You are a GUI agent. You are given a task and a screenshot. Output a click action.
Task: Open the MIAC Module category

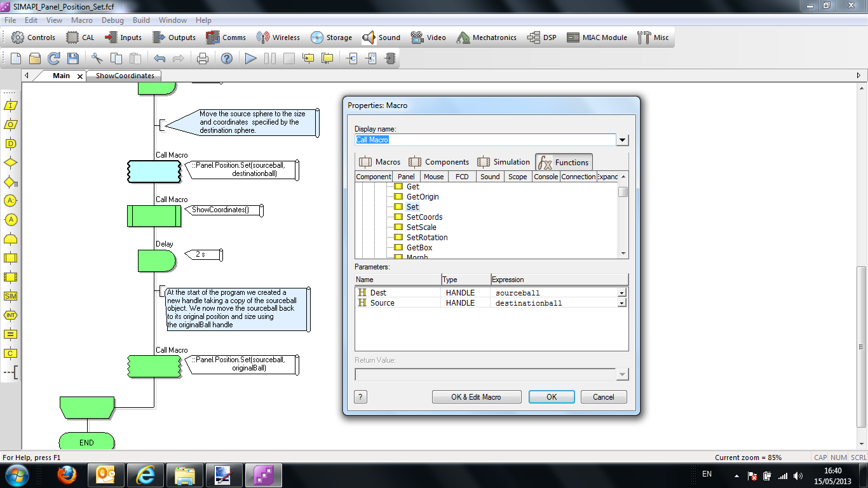pos(597,37)
